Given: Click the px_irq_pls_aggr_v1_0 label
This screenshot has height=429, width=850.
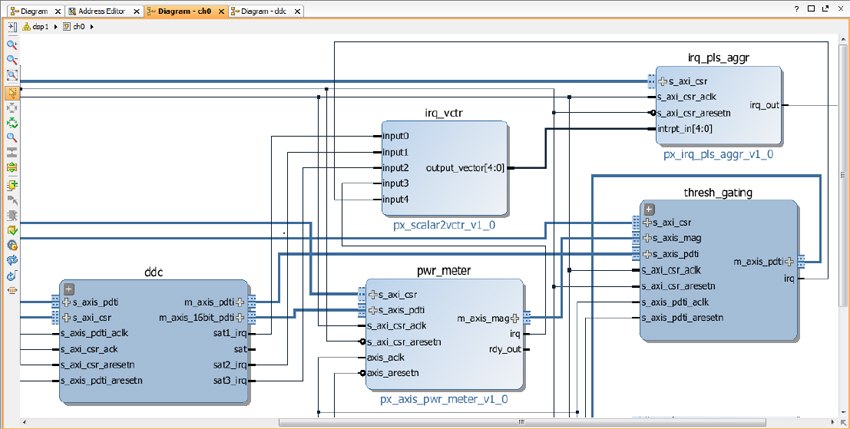Looking at the screenshot, I should (x=718, y=155).
